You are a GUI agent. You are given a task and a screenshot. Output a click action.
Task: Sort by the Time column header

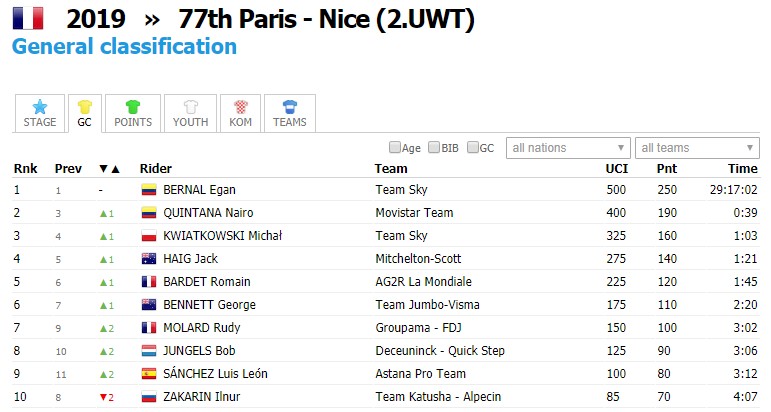pyautogui.click(x=742, y=169)
